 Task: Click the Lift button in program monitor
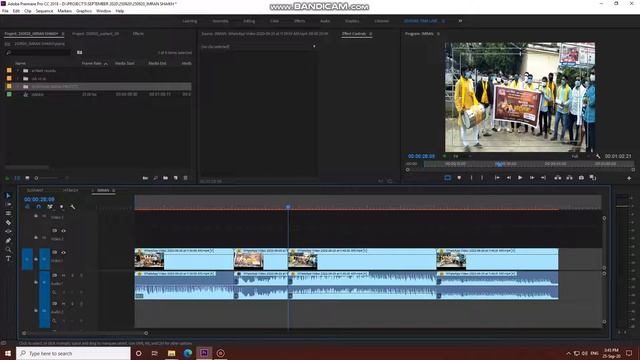(x=558, y=178)
